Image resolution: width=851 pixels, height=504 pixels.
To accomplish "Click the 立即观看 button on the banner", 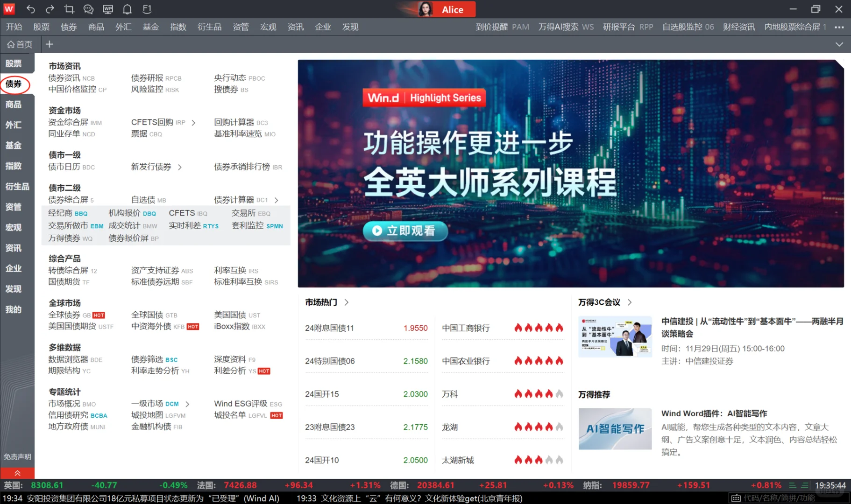I will pyautogui.click(x=405, y=231).
